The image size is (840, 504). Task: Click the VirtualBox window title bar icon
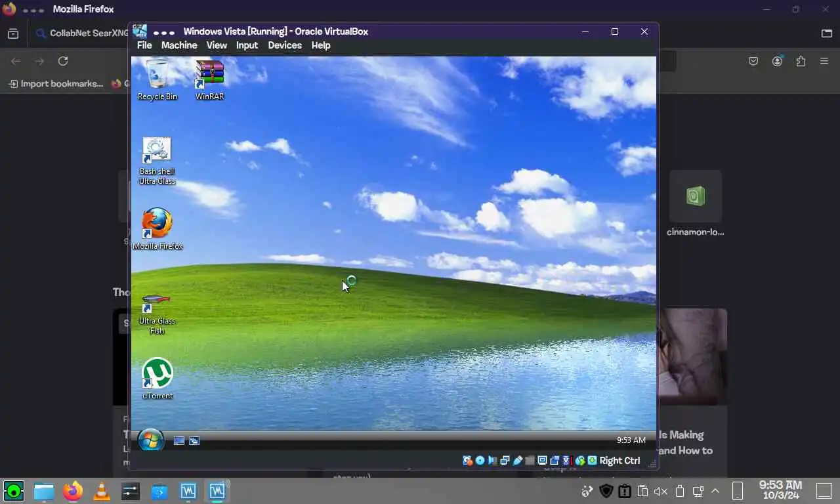pyautogui.click(x=140, y=31)
